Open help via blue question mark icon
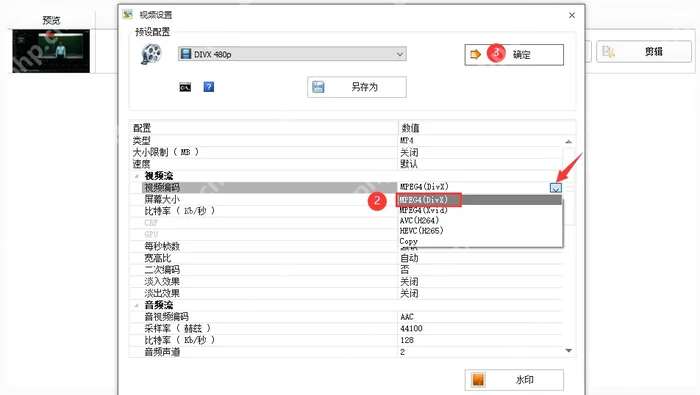The image size is (700, 395). coord(208,87)
